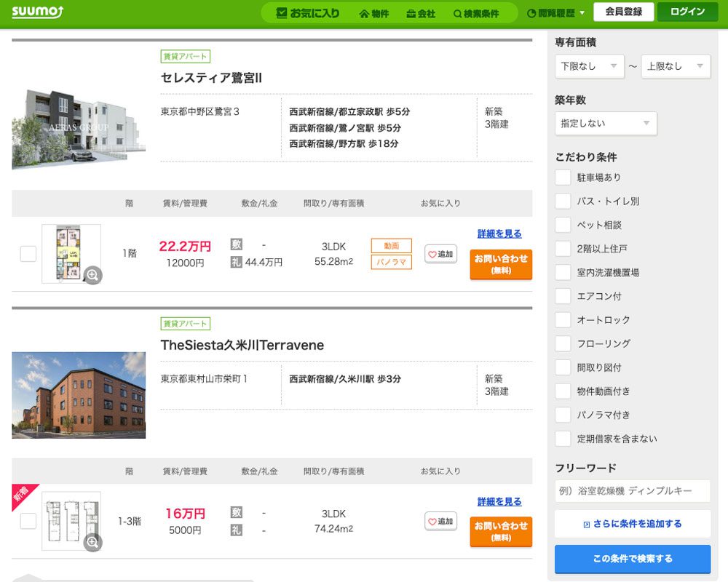Click お問い合わせ for 22.2万円 room
728x582 pixels.
501,265
